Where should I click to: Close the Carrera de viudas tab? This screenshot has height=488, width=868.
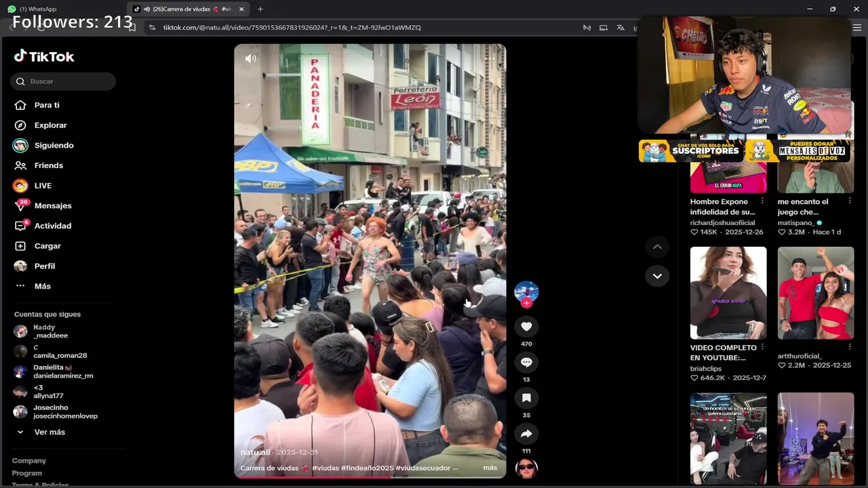pyautogui.click(x=241, y=9)
